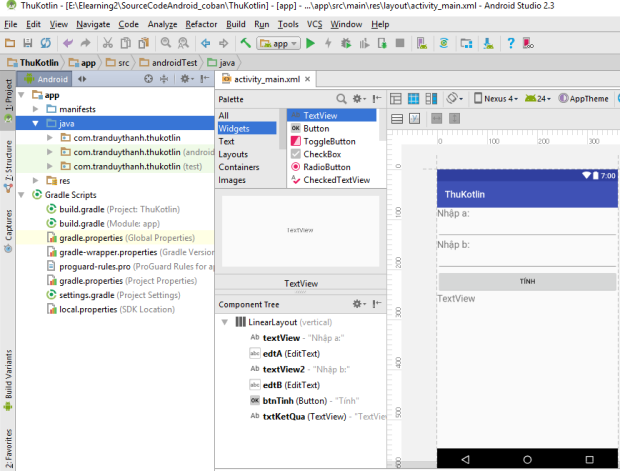Open the AVD Manager icon

[x=422, y=43]
